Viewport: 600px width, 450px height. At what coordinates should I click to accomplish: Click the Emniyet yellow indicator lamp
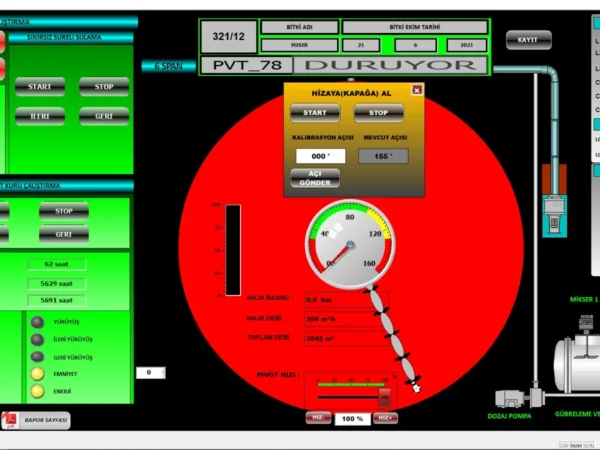38,373
